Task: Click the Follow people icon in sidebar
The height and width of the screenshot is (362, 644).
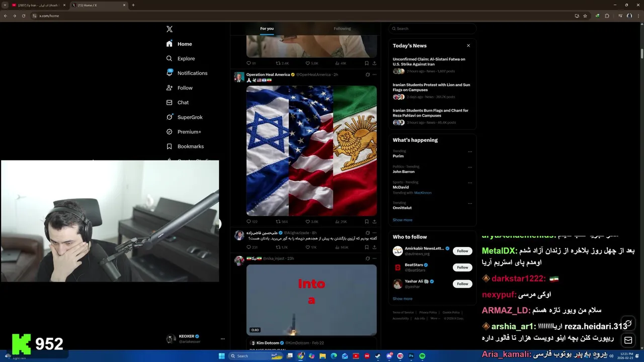Action: (170, 88)
